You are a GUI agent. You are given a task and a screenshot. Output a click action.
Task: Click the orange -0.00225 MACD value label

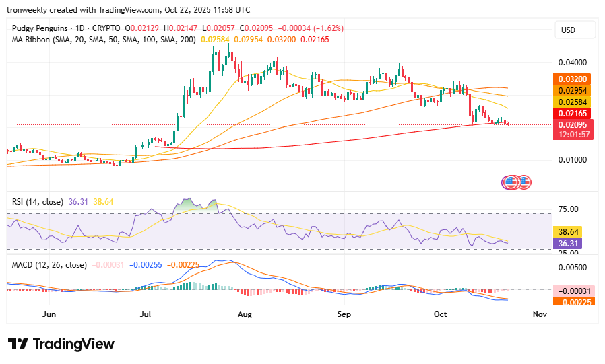point(572,301)
